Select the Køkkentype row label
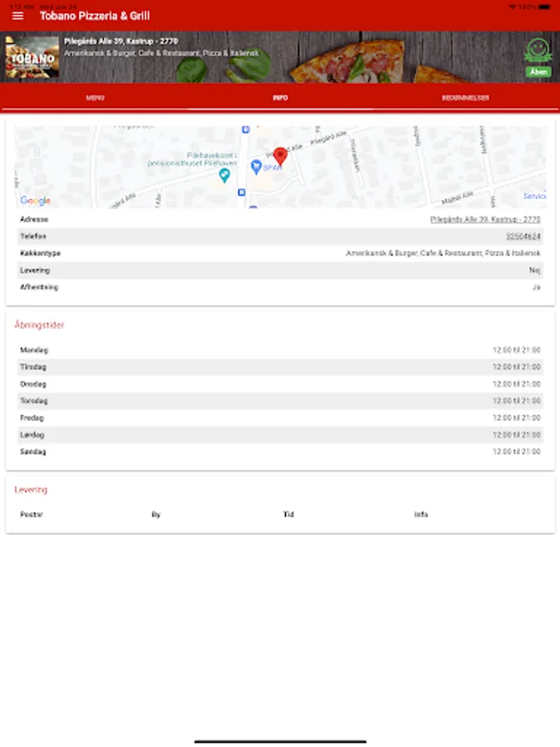Viewport: 560px width, 747px height. pos(40,253)
